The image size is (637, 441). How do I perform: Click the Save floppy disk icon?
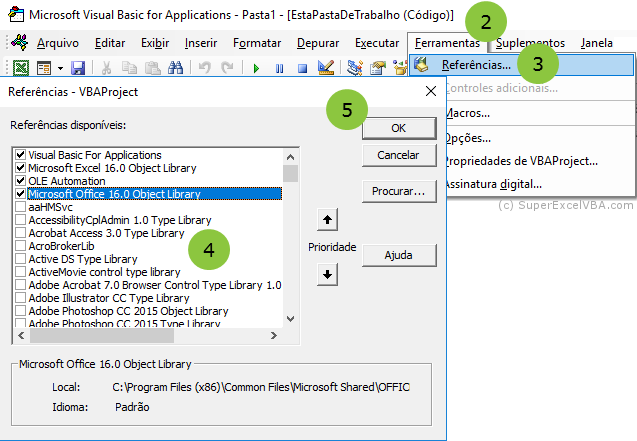(78, 68)
